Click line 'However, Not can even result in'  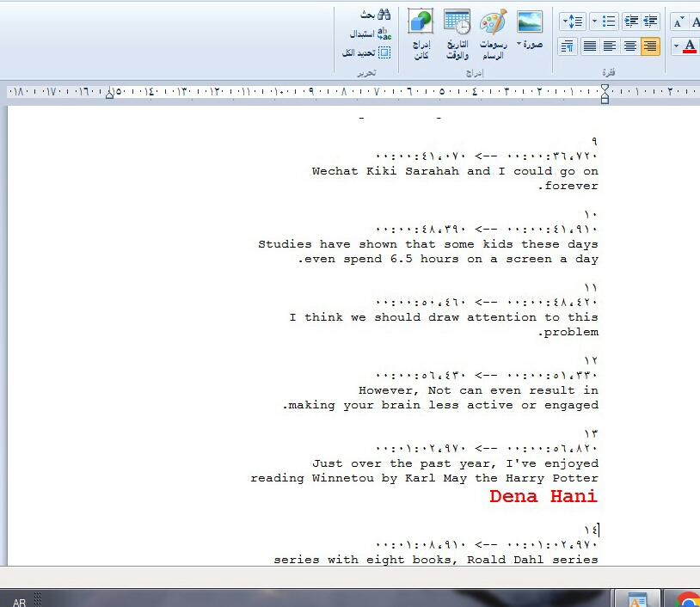point(479,390)
